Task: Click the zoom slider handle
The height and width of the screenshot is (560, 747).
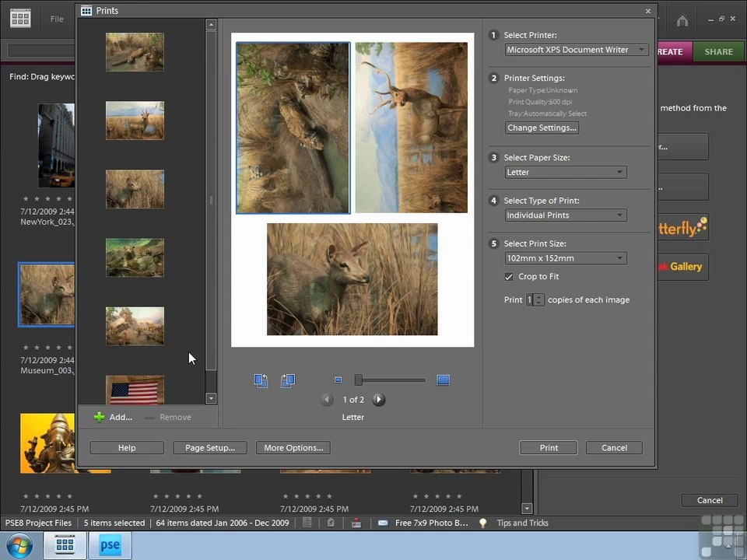Action: [x=358, y=380]
